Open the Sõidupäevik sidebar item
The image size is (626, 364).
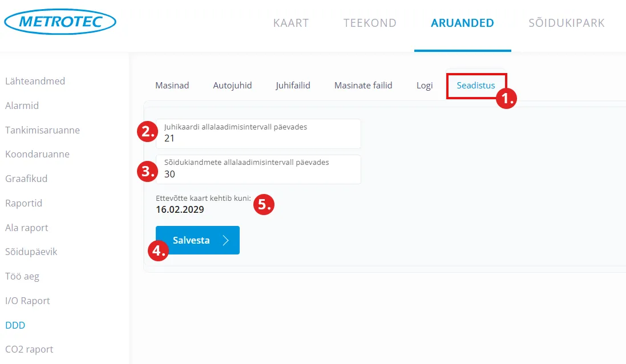(31, 252)
